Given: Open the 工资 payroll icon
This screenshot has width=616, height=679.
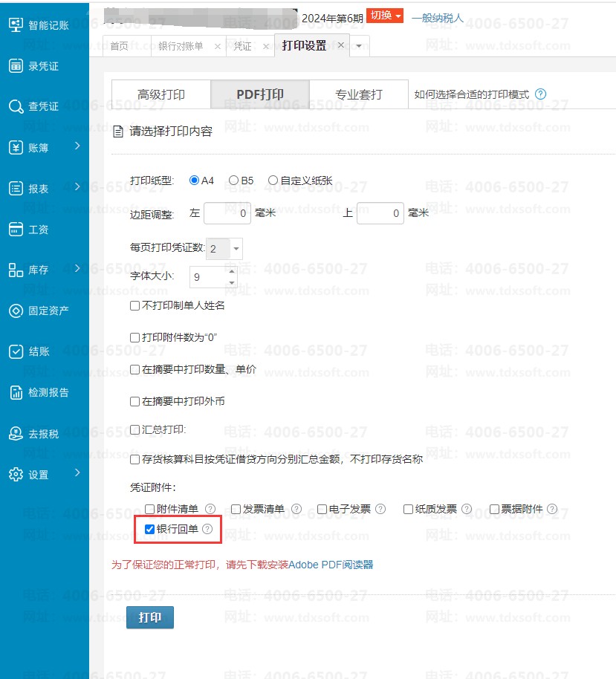Looking at the screenshot, I should tap(16, 230).
